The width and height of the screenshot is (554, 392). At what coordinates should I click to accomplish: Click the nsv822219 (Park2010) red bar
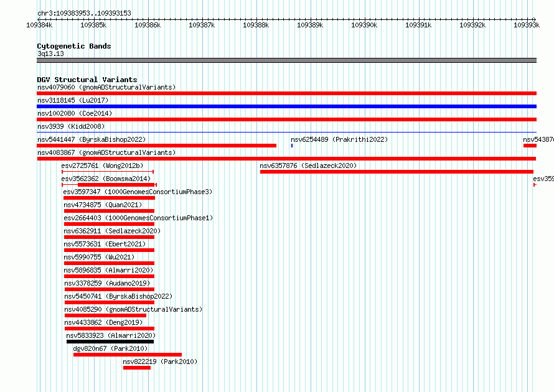(x=137, y=368)
